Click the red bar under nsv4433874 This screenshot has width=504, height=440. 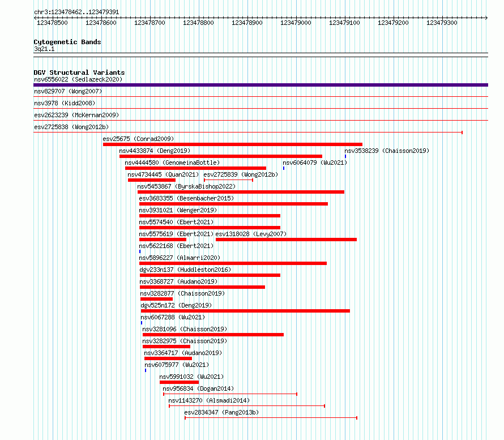click(x=221, y=156)
